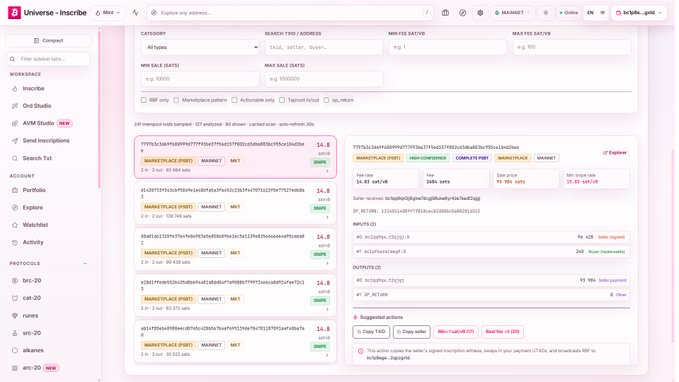Enable the Marketplace pattern checkbox

176,100
